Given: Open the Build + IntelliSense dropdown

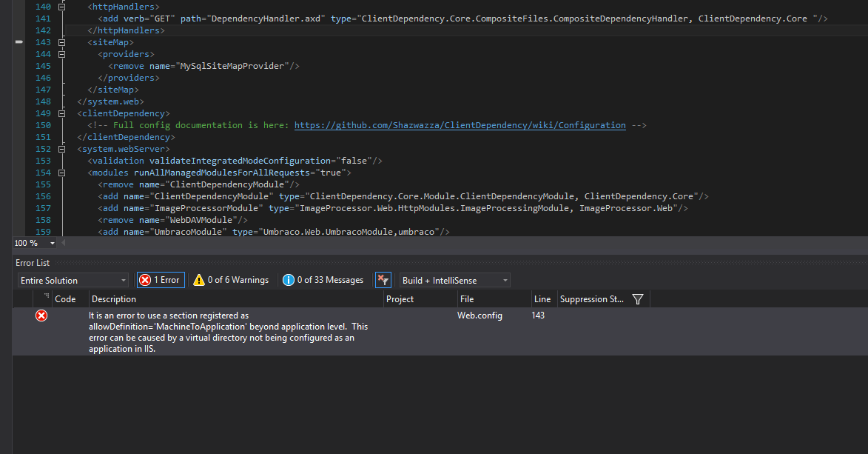Looking at the screenshot, I should point(454,281).
